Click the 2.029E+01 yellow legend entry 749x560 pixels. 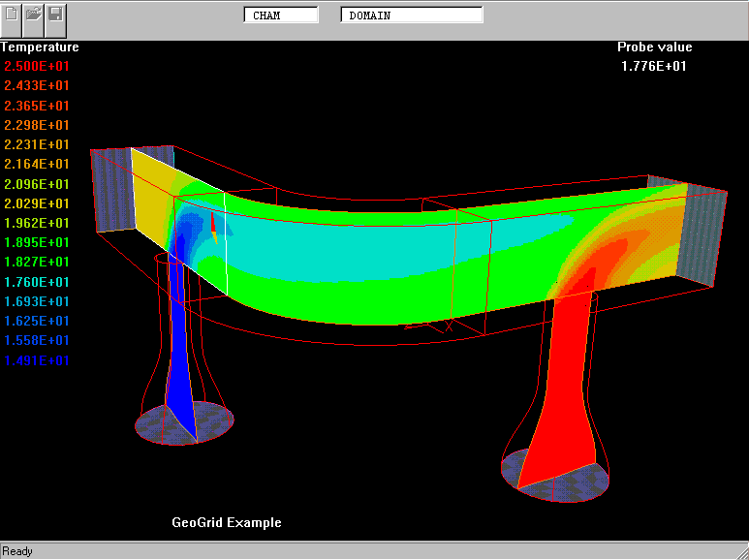tap(37, 203)
